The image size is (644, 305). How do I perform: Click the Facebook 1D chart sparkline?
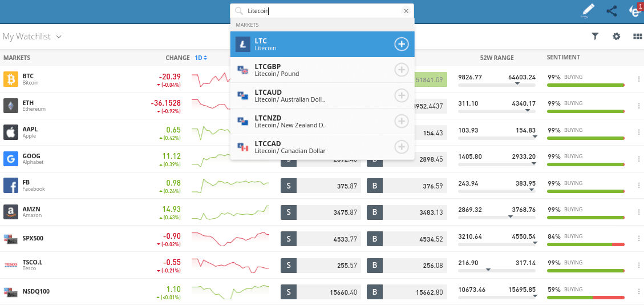click(231, 186)
